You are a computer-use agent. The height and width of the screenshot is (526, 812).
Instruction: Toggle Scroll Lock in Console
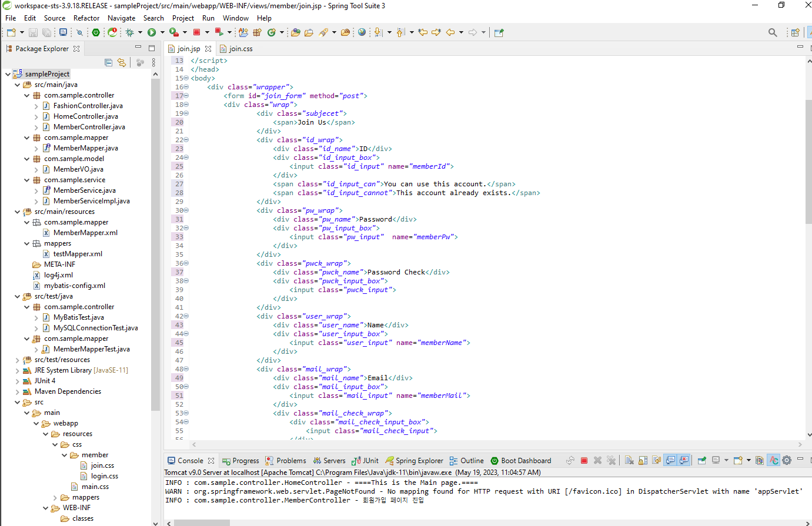[643, 460]
